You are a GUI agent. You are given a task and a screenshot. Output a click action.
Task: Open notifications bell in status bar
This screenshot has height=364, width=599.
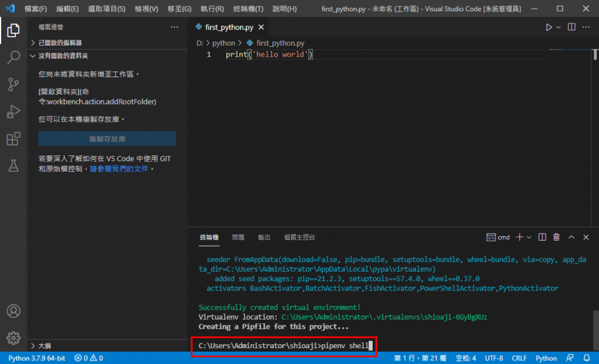[x=587, y=358]
